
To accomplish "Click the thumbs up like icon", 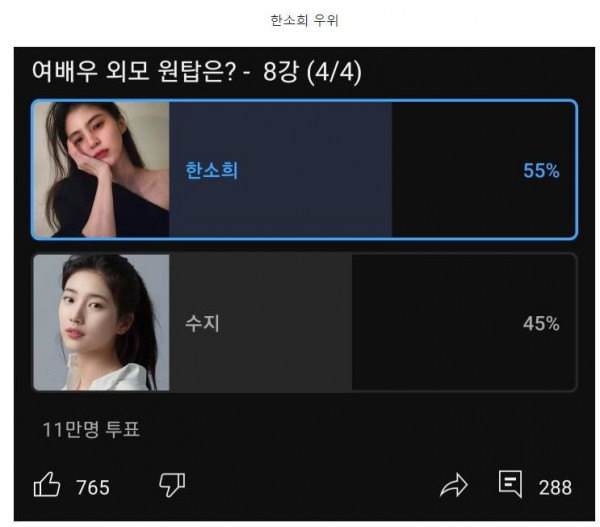I will pos(47,484).
